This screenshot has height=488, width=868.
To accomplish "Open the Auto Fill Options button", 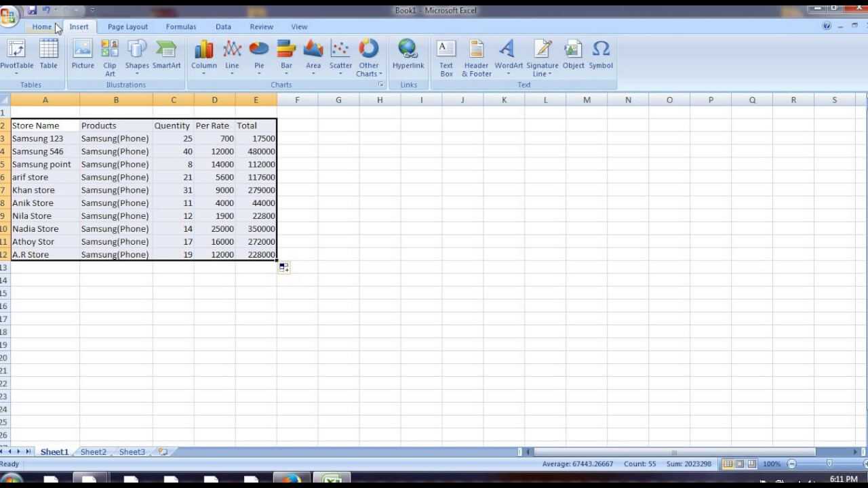I will [284, 268].
